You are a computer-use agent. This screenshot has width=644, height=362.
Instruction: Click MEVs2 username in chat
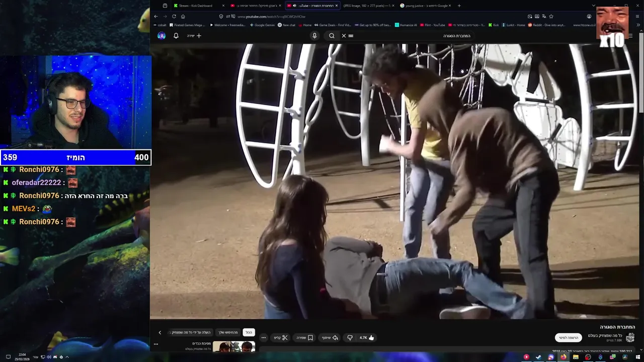pyautogui.click(x=24, y=209)
